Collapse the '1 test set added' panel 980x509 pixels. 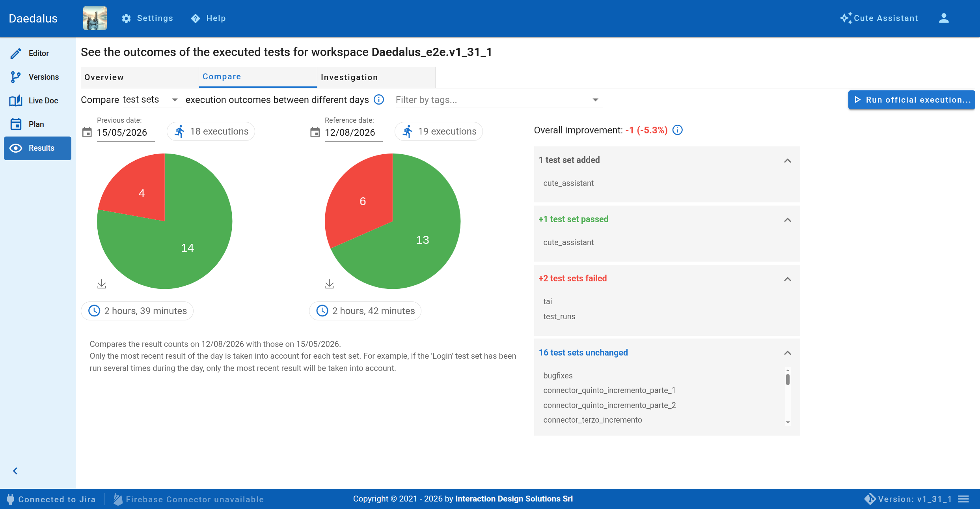(787, 161)
